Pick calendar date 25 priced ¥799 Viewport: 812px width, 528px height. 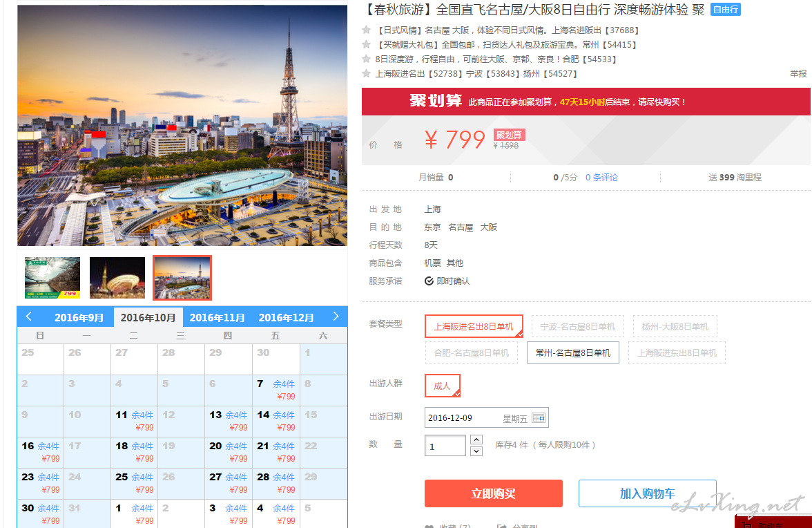click(134, 484)
